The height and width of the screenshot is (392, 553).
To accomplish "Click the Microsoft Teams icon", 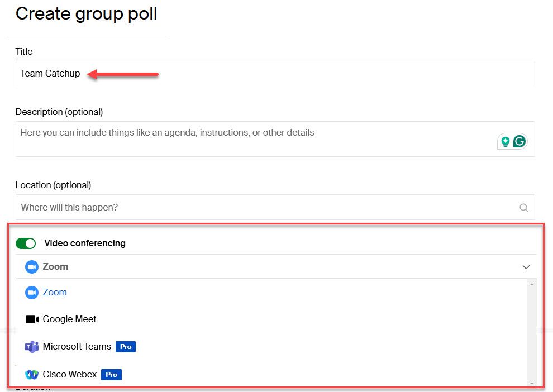I will click(x=32, y=346).
